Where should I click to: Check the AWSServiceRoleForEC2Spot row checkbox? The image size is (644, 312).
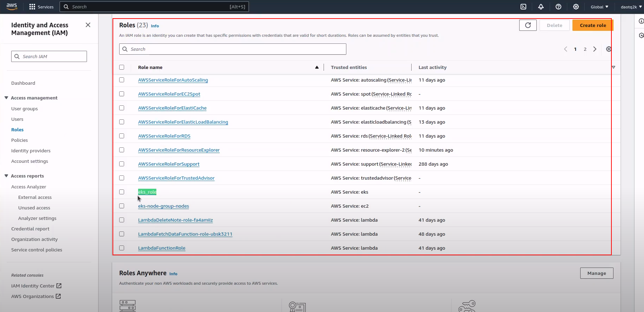122,94
